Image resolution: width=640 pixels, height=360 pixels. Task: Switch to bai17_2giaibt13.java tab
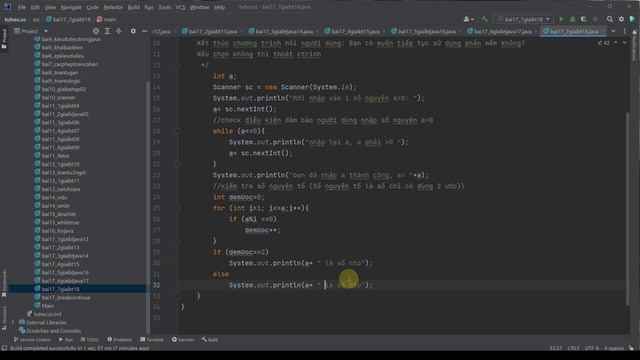pyautogui.click(x=212, y=31)
